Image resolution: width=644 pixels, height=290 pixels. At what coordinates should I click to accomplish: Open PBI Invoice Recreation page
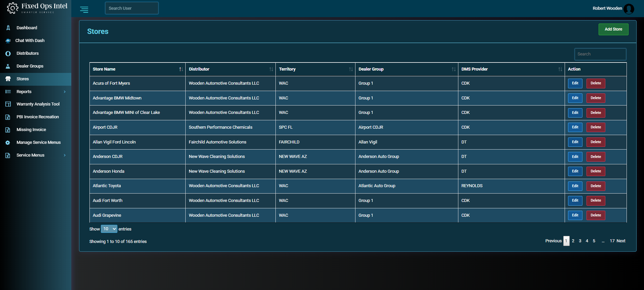click(37, 117)
